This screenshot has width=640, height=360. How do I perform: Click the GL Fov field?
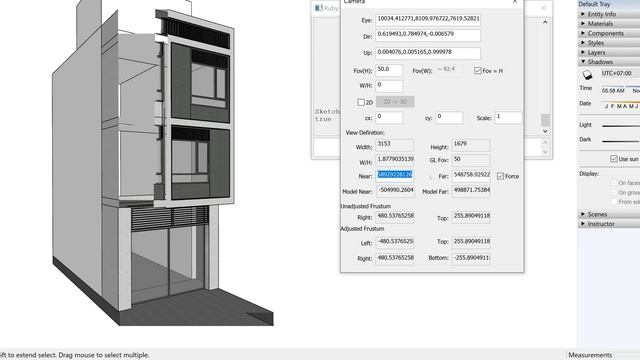point(471,160)
